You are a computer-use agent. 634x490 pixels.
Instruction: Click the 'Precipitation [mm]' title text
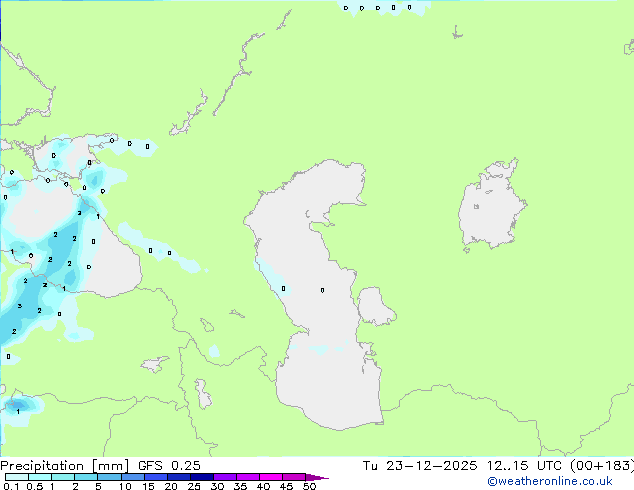point(64,466)
